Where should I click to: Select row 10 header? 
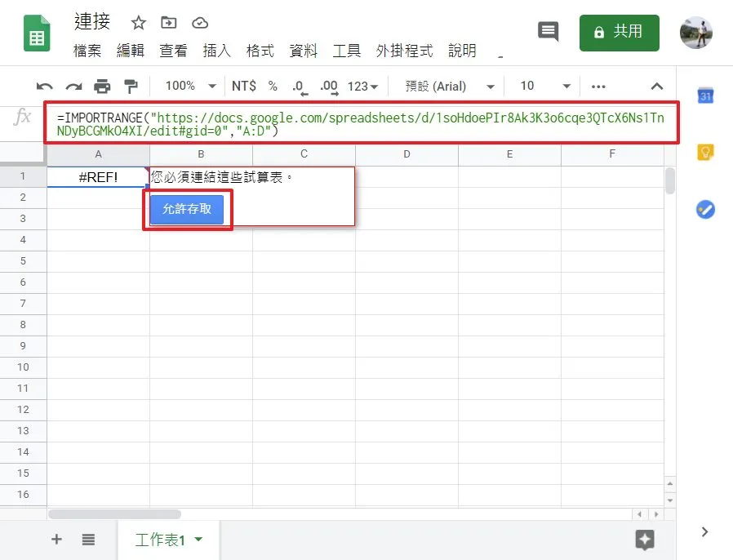pyautogui.click(x=23, y=367)
